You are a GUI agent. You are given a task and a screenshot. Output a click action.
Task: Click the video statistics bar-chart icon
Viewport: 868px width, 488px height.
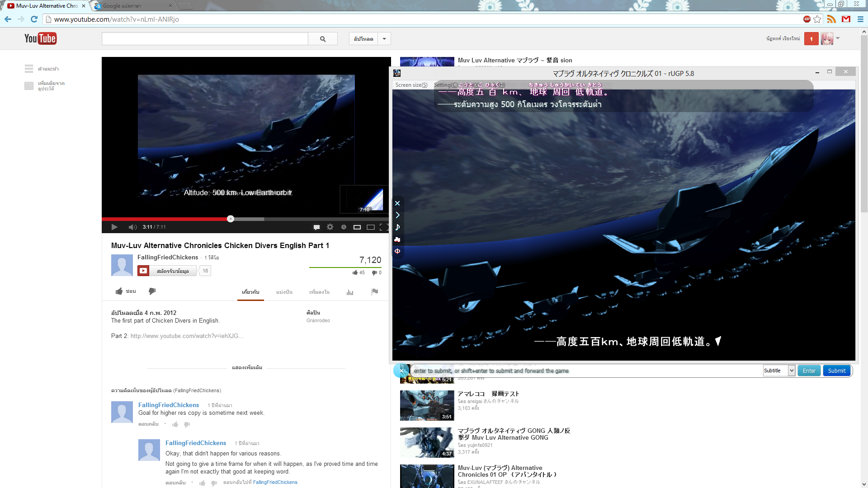click(x=350, y=292)
